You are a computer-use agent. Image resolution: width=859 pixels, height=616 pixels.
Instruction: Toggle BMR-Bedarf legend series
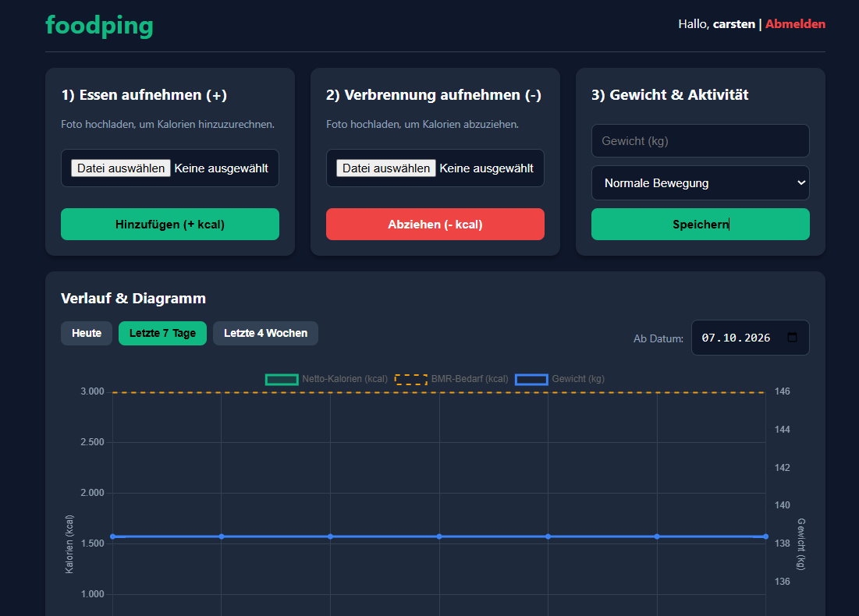pos(452,379)
